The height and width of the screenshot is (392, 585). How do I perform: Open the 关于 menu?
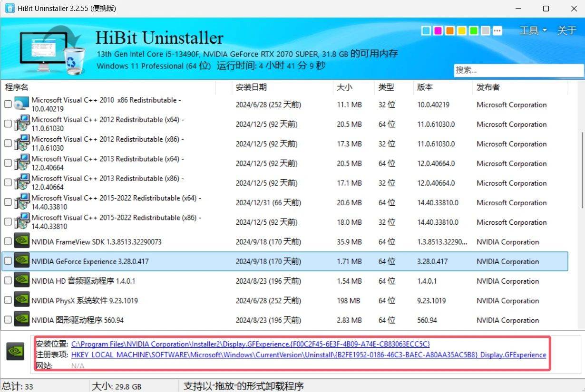tap(566, 30)
